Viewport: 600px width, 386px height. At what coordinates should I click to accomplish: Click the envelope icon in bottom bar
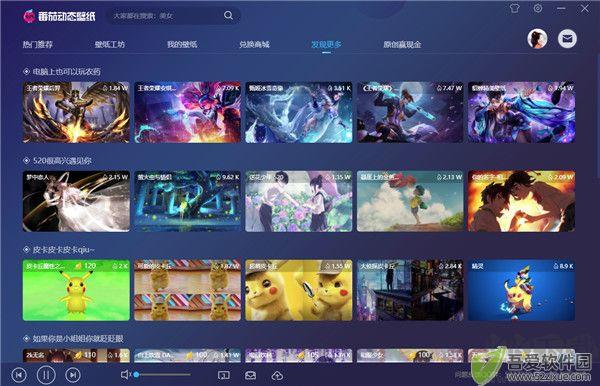coord(251,376)
